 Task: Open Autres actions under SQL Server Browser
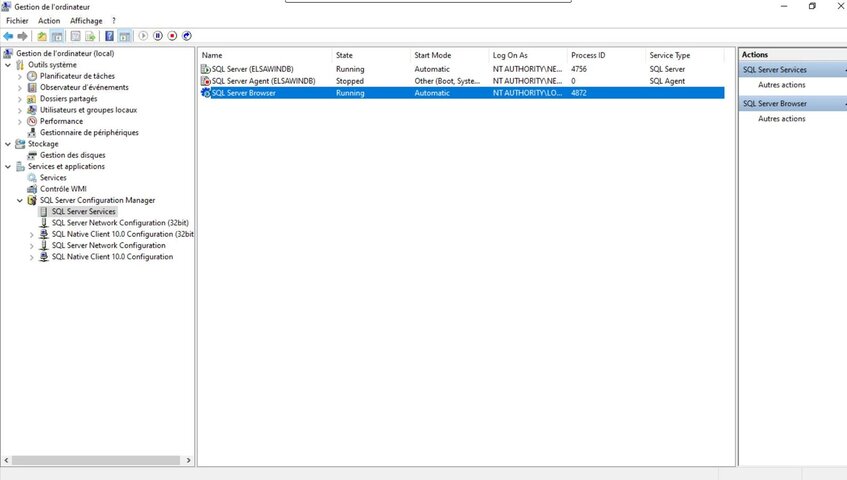click(x=782, y=119)
